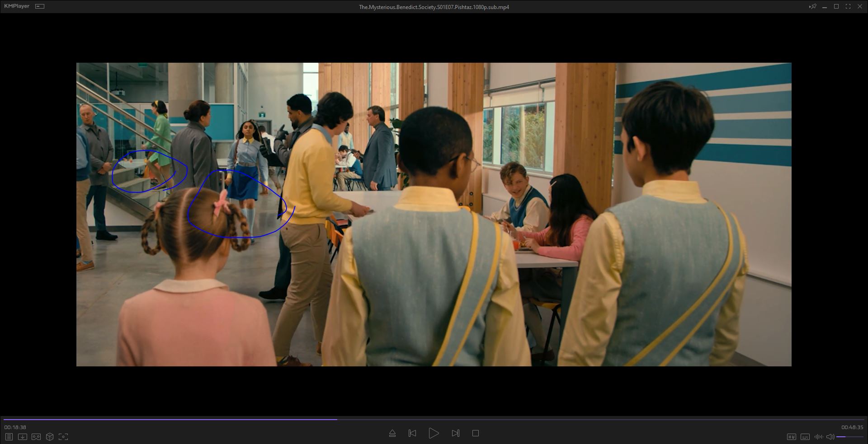Stop video playback
Screen dimensions: 868x444
click(x=475, y=433)
